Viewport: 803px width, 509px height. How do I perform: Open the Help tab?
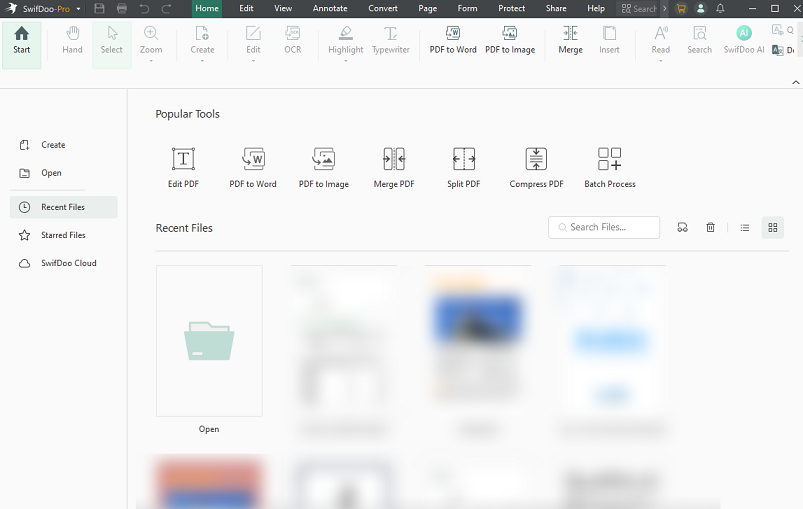[596, 9]
